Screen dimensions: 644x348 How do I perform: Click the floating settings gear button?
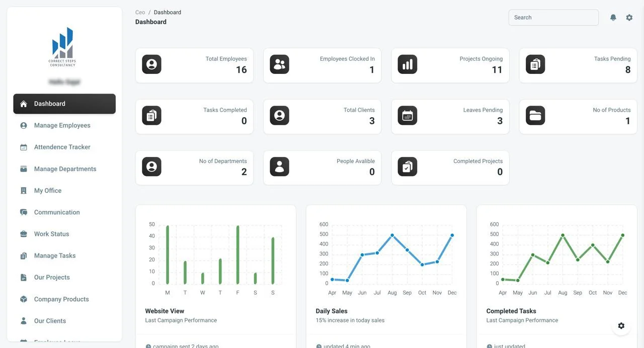coord(621,326)
